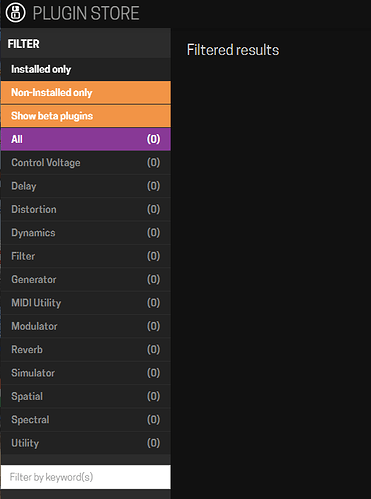Select the All category
Image resolution: width=371 pixels, height=499 pixels.
click(86, 139)
